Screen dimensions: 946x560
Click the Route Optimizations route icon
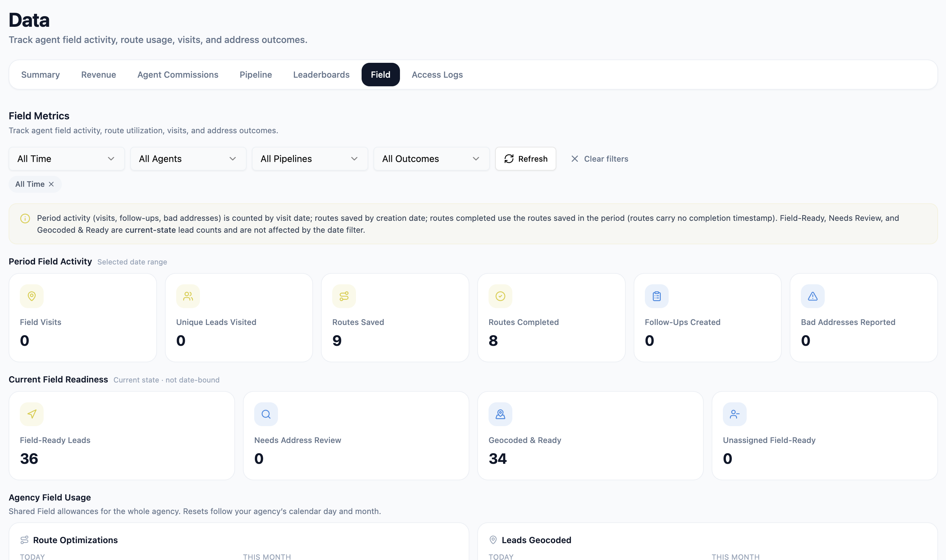(24, 540)
